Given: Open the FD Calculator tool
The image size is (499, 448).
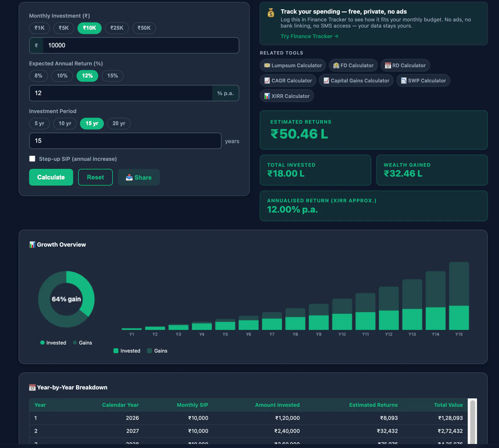Looking at the screenshot, I should click(353, 65).
